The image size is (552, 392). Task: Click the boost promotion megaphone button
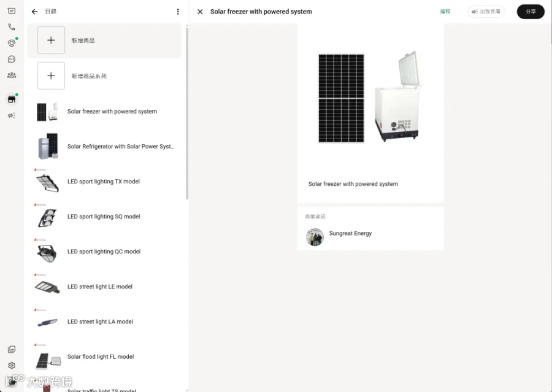pyautogui.click(x=486, y=12)
